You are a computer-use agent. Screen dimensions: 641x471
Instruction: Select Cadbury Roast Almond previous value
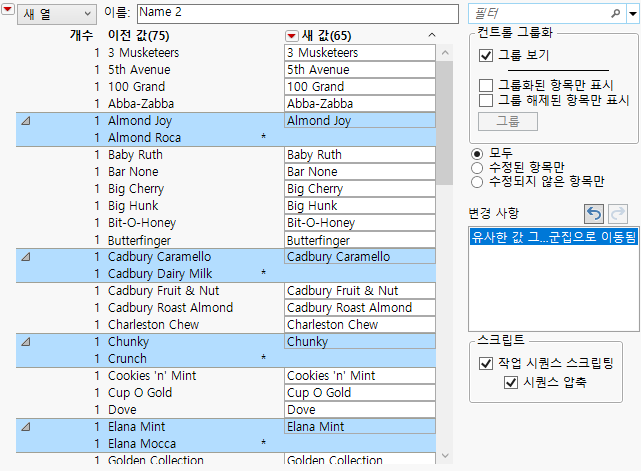tap(170, 307)
